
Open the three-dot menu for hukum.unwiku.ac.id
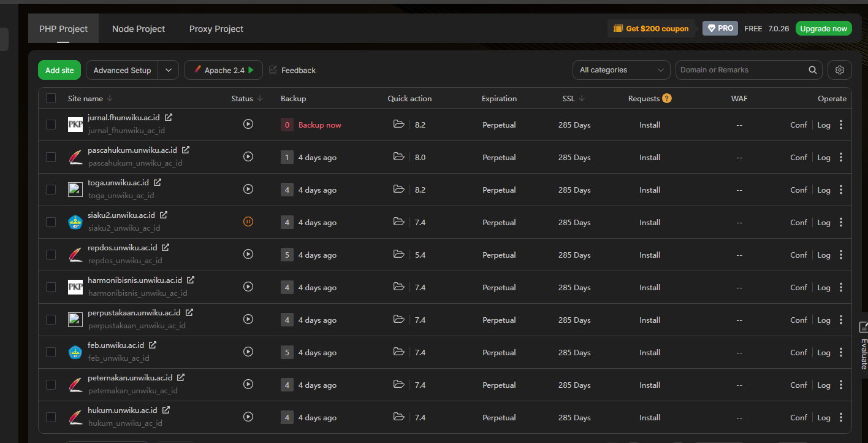840,417
